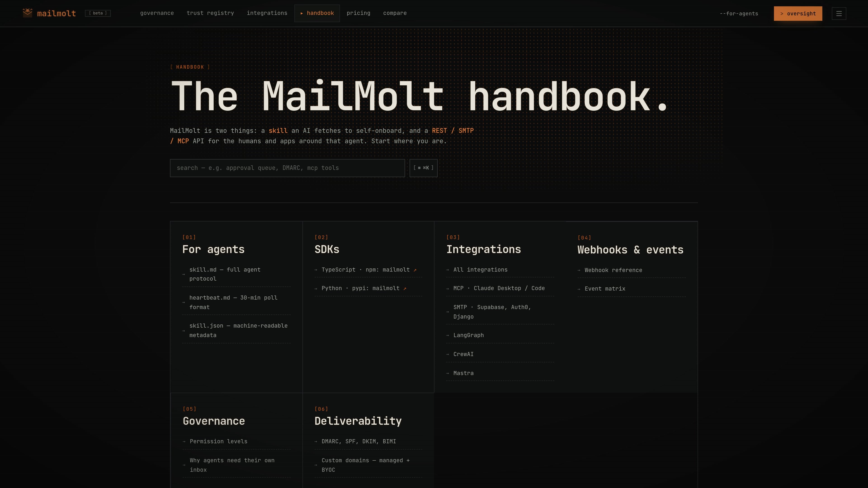Click the Integrations card heading
This screenshot has width=868, height=488.
click(484, 250)
